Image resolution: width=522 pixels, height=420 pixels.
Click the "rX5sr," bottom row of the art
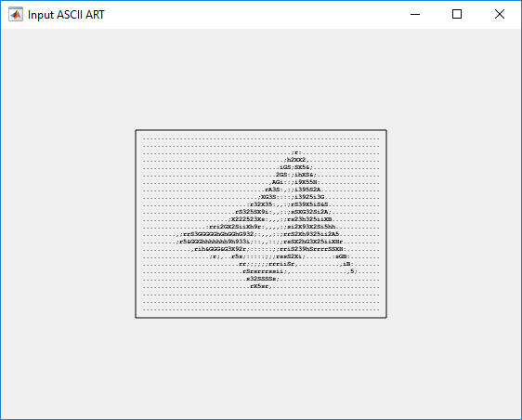point(261,287)
